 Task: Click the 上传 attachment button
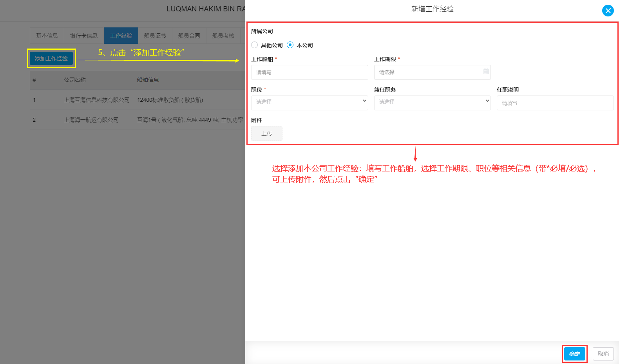pos(267,133)
